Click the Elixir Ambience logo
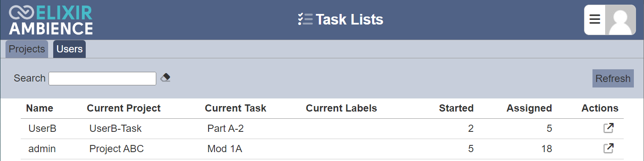 click(x=51, y=20)
